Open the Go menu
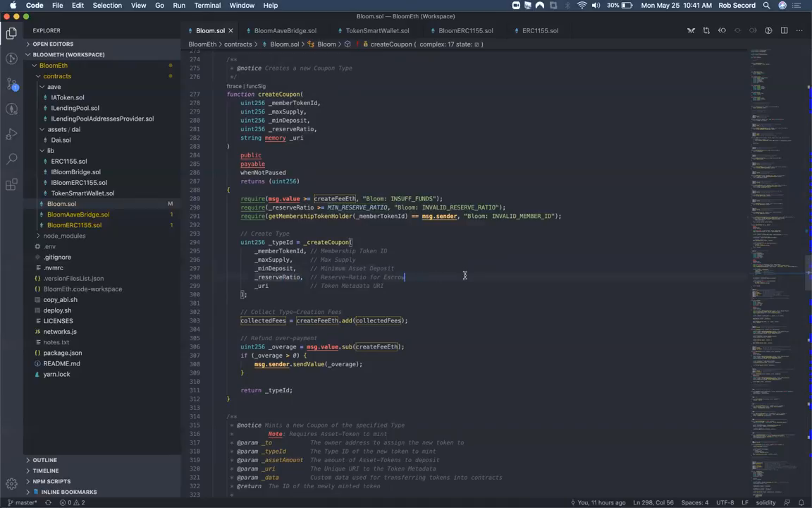This screenshot has height=508, width=812. tap(159, 5)
